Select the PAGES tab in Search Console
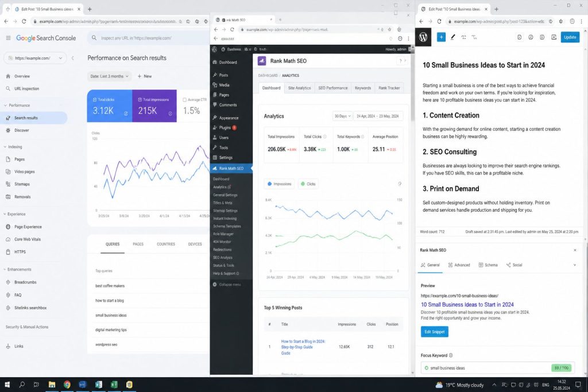The image size is (588, 392). tap(138, 244)
